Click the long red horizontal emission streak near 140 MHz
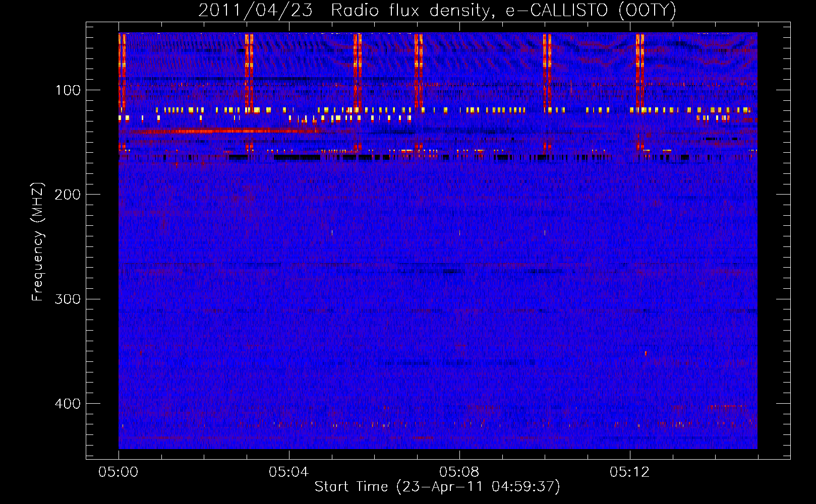The image size is (816, 504). 224,131
